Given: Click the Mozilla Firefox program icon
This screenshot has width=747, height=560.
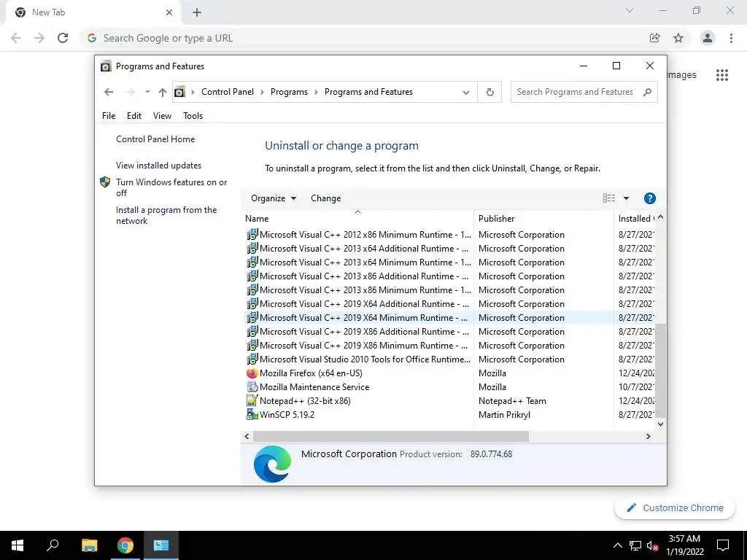Looking at the screenshot, I should [x=252, y=373].
